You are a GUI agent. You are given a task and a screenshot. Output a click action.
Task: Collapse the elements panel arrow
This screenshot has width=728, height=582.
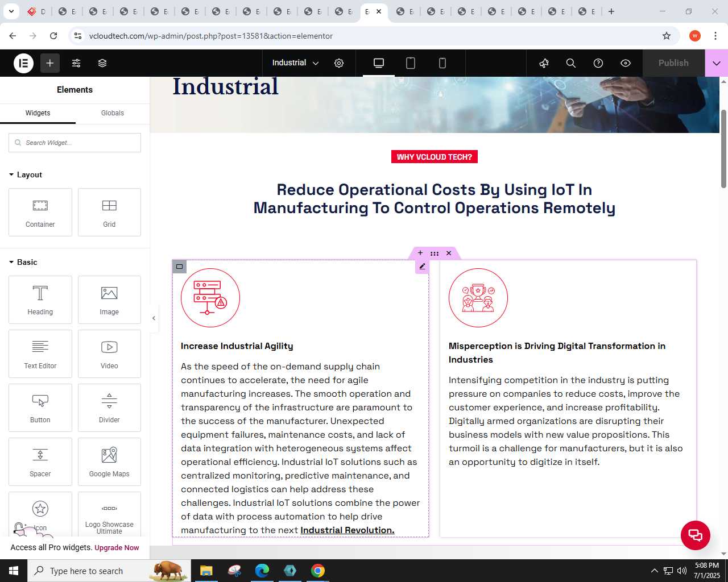pyautogui.click(x=154, y=318)
